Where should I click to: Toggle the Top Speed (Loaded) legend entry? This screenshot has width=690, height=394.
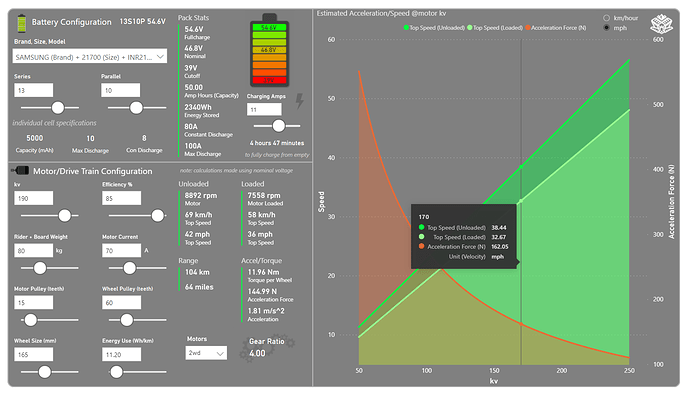coord(495,28)
